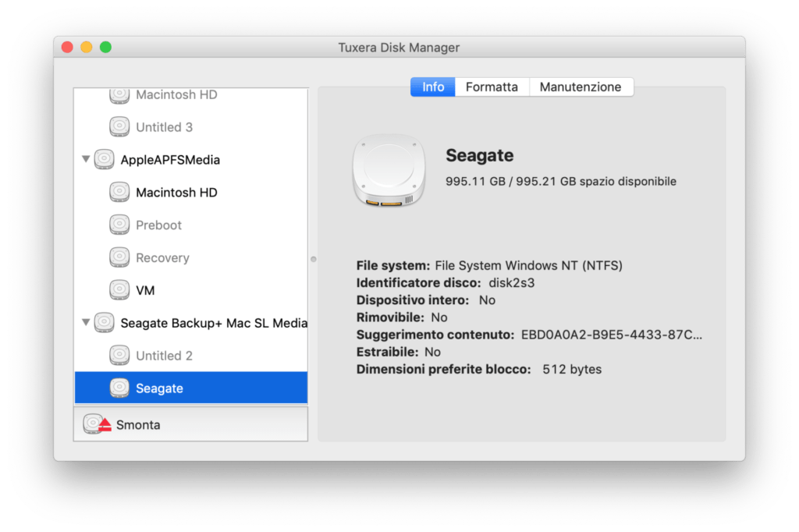Minimize window with the yellow button
Screen dimensions: 799x532
[x=87, y=48]
